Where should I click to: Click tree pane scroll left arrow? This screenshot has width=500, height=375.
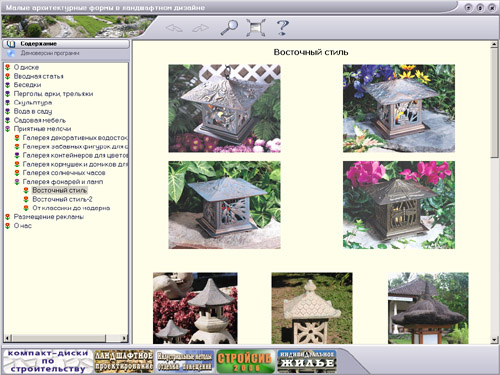tap(8, 338)
